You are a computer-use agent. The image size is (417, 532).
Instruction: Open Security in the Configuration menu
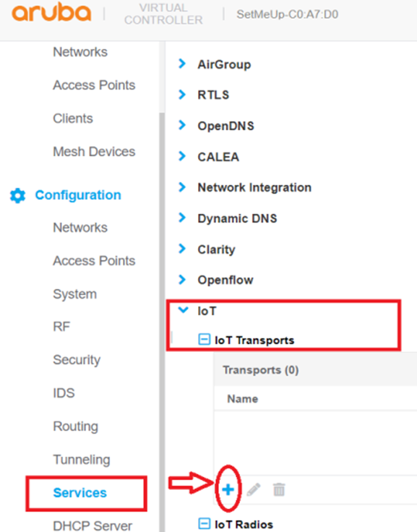coord(77,360)
